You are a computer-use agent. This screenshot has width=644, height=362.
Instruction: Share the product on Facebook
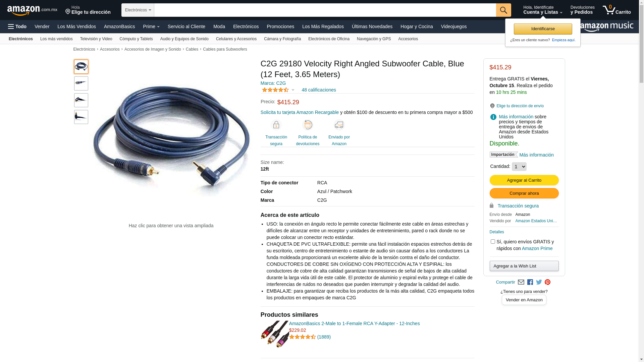coord(530,282)
